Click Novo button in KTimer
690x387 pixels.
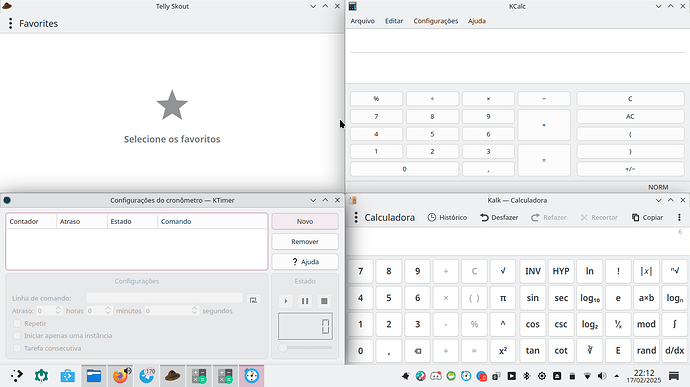pos(305,221)
